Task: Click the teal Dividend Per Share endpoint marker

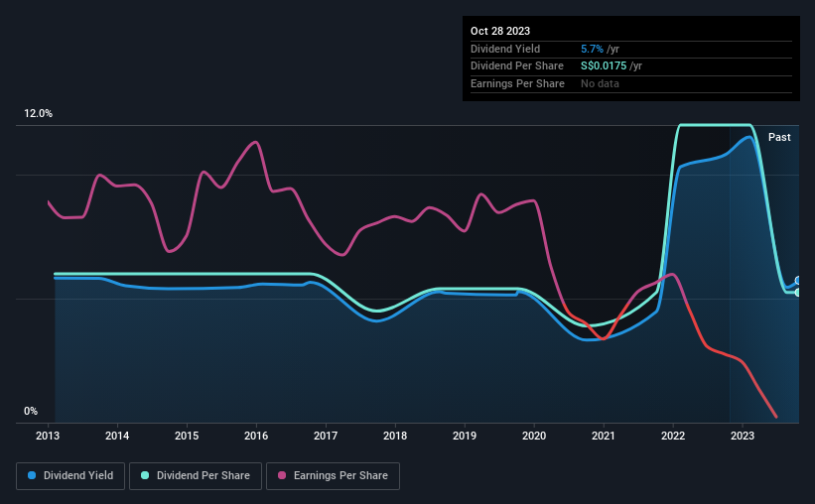Action: [x=798, y=293]
